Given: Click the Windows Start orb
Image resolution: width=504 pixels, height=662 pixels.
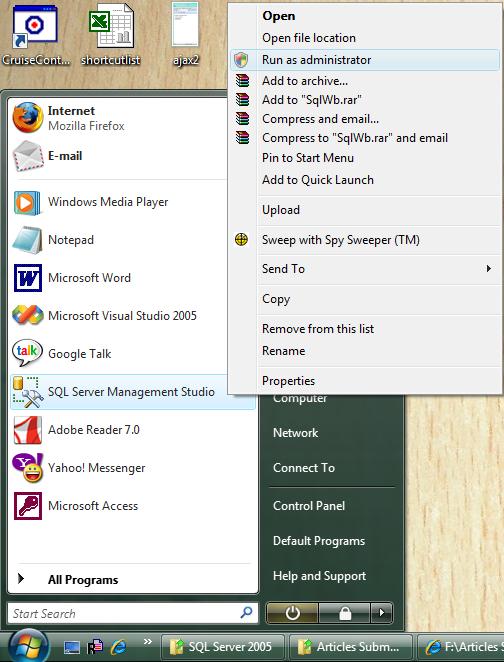Looking at the screenshot, I should click(28, 646).
